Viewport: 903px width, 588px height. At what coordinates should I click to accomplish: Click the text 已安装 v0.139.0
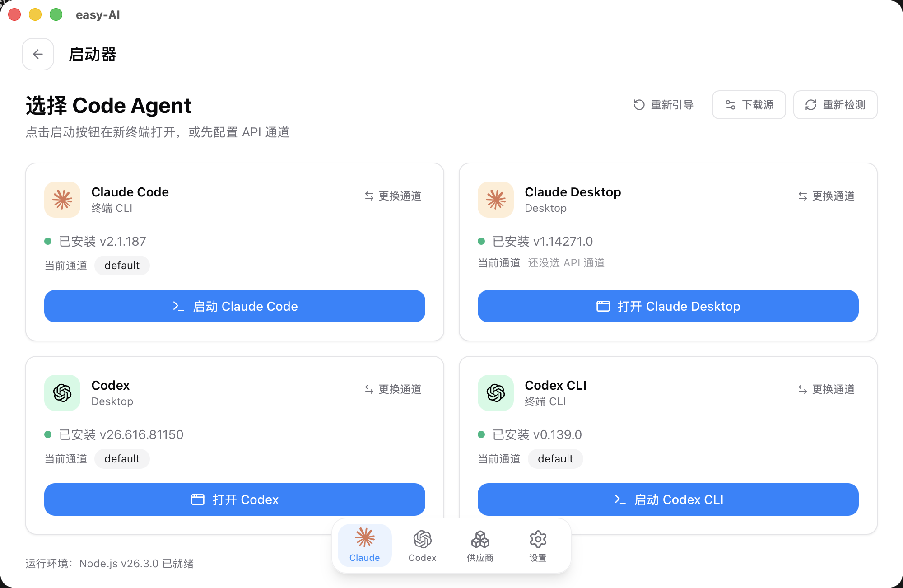(x=537, y=435)
